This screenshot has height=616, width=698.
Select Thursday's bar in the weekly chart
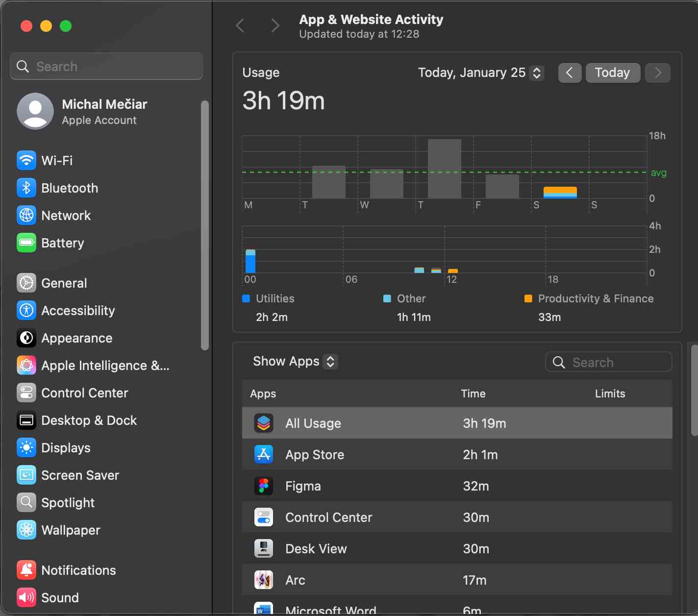[x=445, y=169]
